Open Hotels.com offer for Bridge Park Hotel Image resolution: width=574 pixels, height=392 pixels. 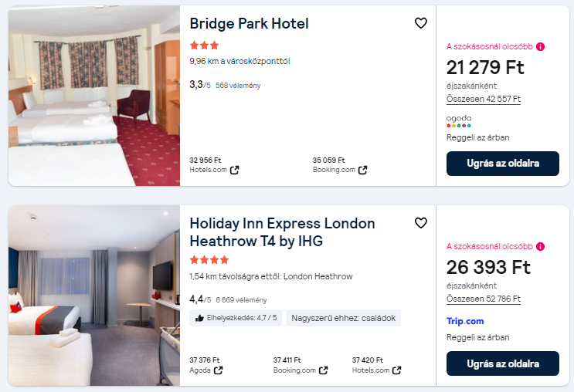click(x=214, y=165)
